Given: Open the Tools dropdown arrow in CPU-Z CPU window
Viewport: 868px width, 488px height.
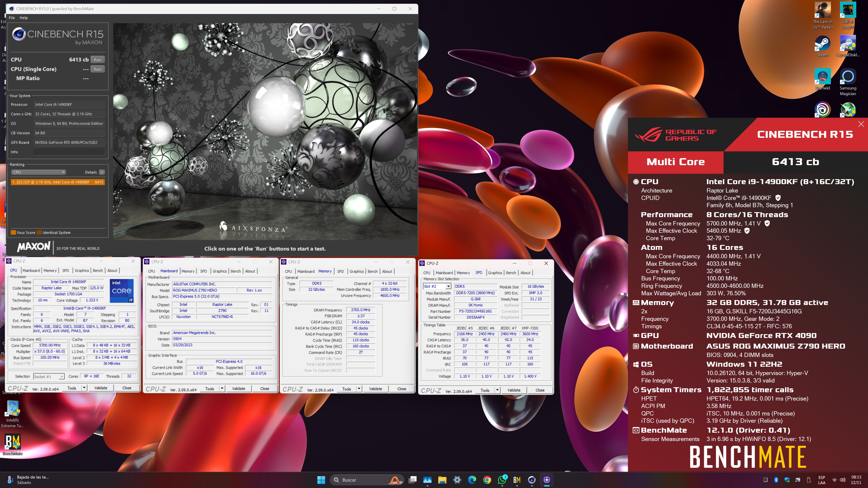Looking at the screenshot, I should (x=84, y=388).
